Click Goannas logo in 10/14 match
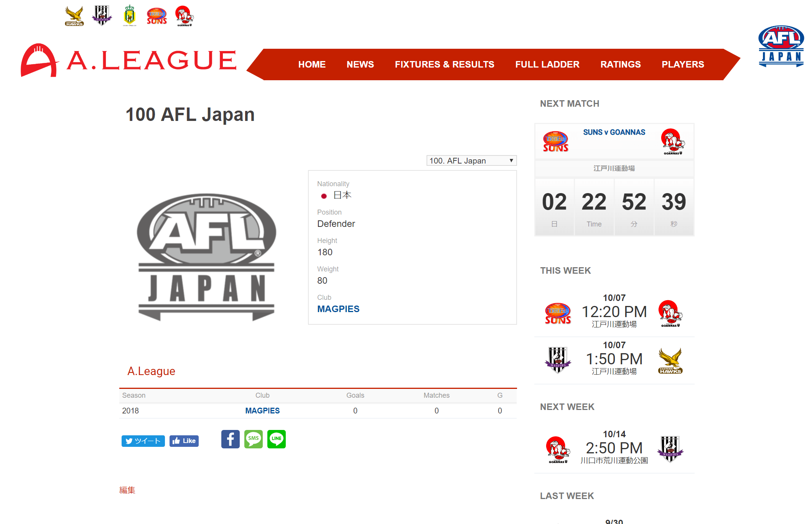The image size is (812, 524). [x=558, y=450]
